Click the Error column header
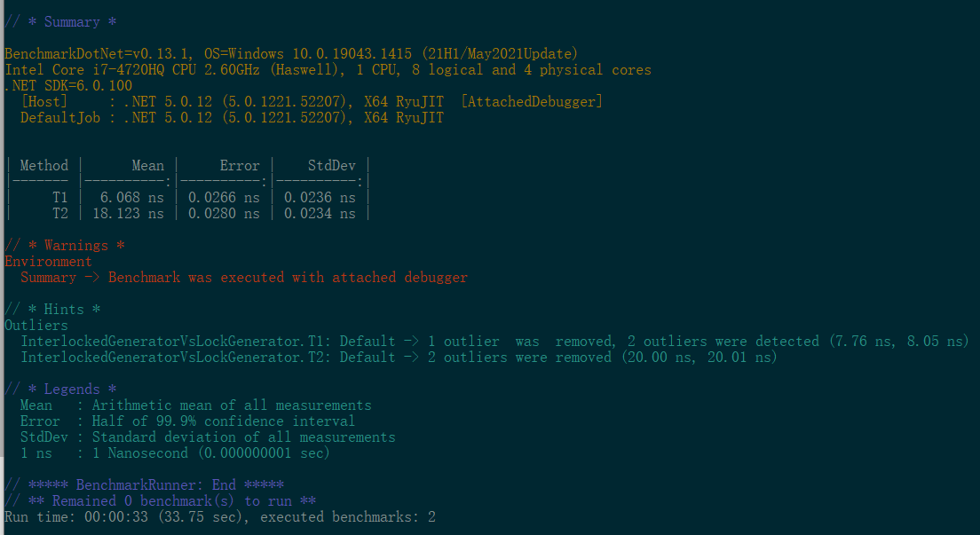This screenshot has width=980, height=535. (240, 166)
